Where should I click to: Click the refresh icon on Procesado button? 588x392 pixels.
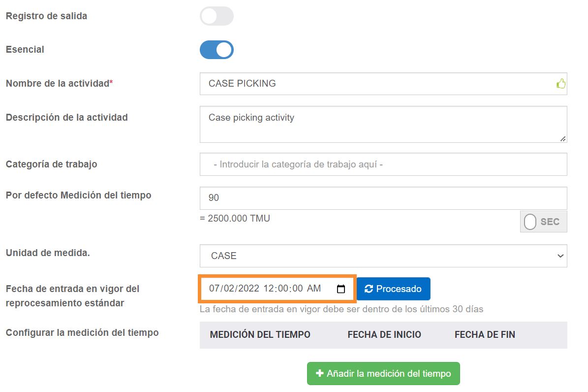pos(369,289)
